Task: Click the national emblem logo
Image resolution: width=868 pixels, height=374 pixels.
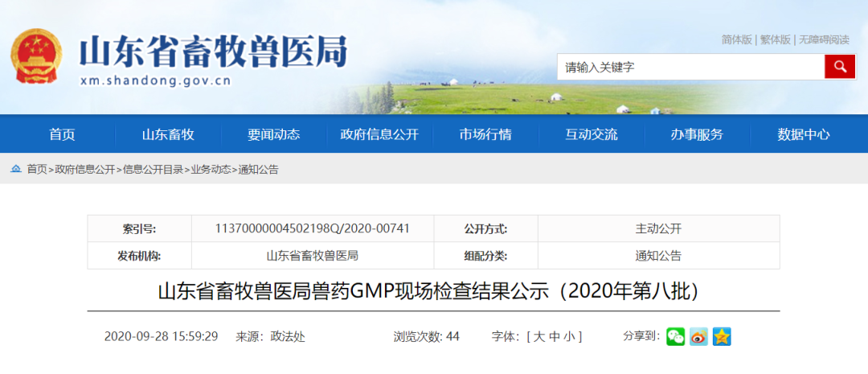Action: [37, 57]
